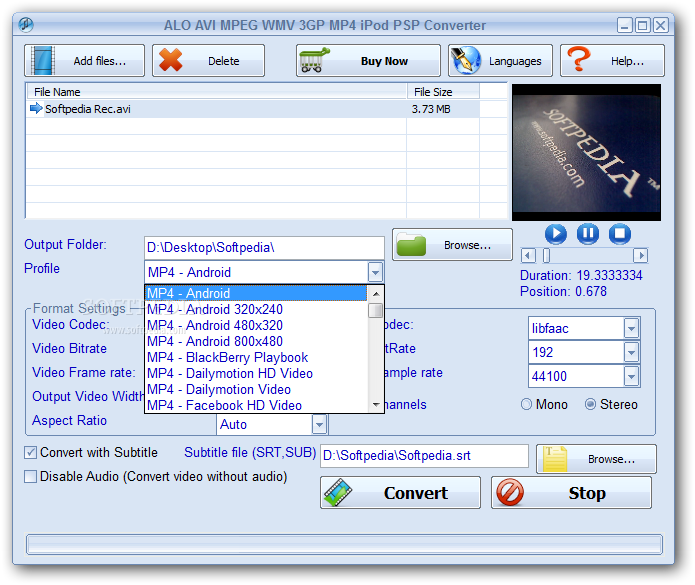Click the globe and pen Languages icon
The width and height of the screenshot is (695, 585).
[465, 60]
